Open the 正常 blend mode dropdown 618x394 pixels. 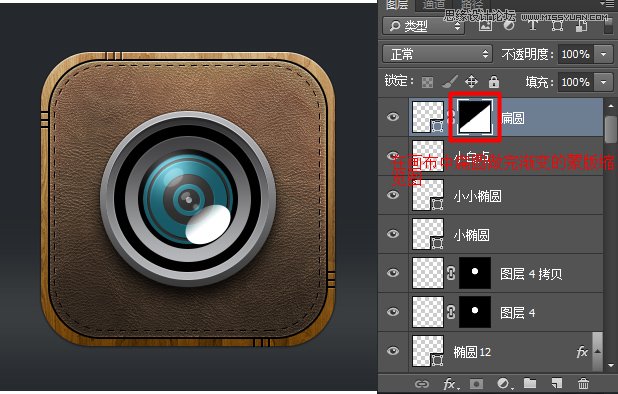coord(437,54)
